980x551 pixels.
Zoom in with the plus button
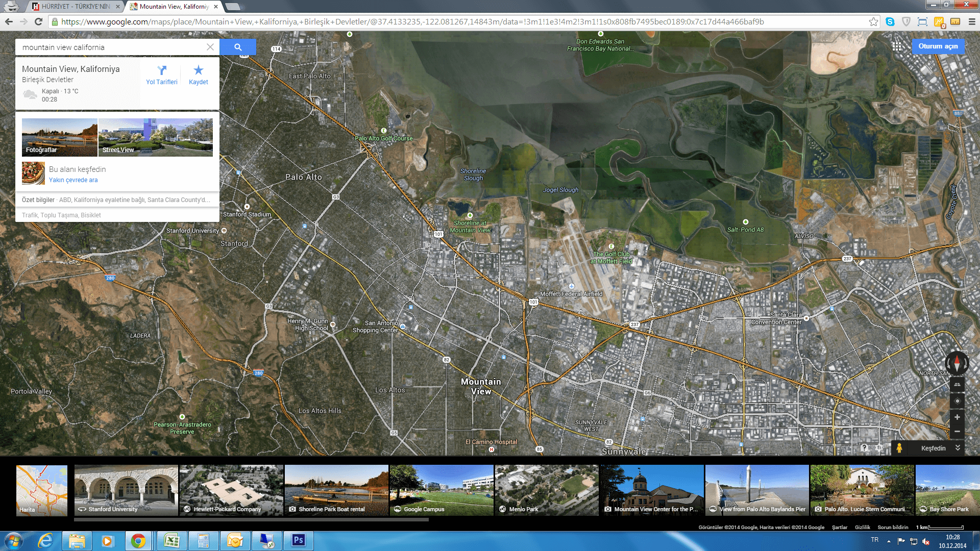click(957, 417)
